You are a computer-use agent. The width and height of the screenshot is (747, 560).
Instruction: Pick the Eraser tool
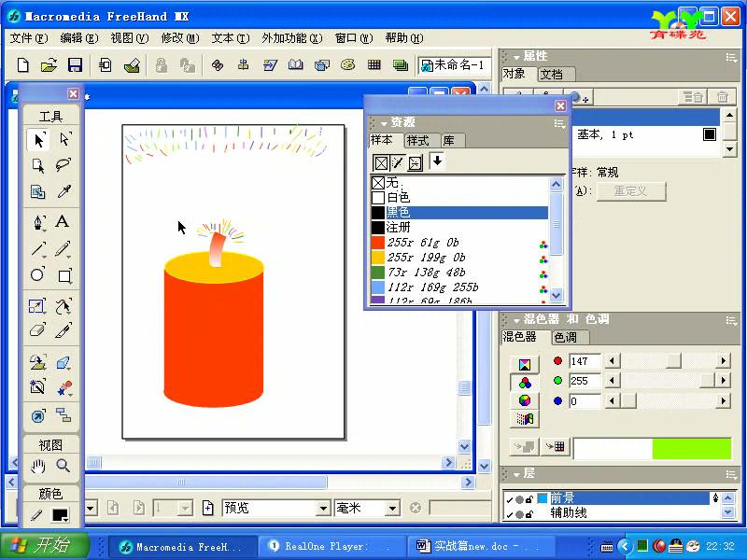pos(37,330)
